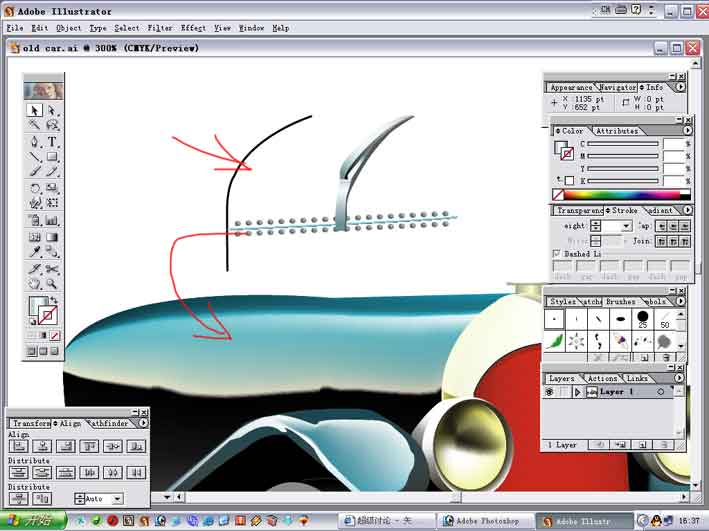Select the Column Graph tool
The height and width of the screenshot is (531, 709).
point(52,221)
